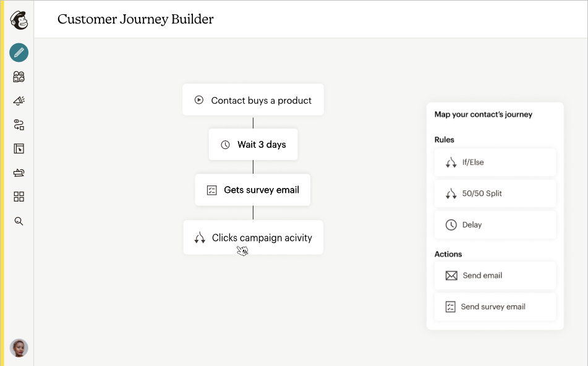This screenshot has width=588, height=366.
Task: Click the If/Else branching icon
Action: (x=451, y=163)
